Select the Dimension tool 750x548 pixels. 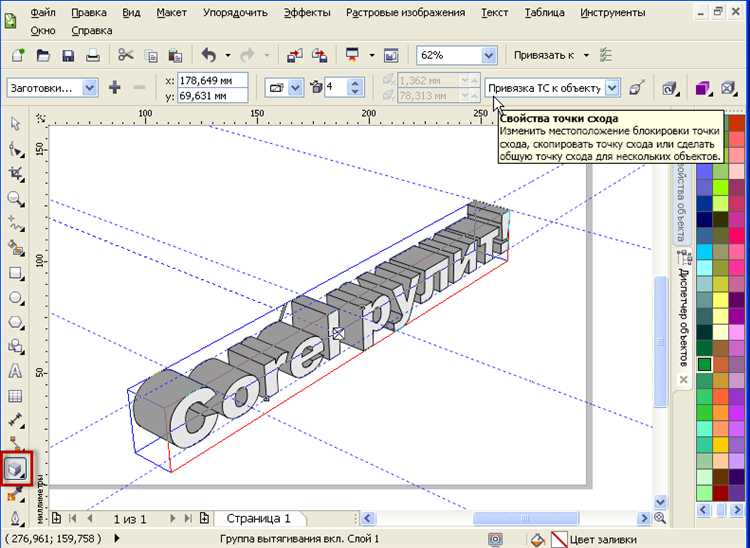pos(16,420)
